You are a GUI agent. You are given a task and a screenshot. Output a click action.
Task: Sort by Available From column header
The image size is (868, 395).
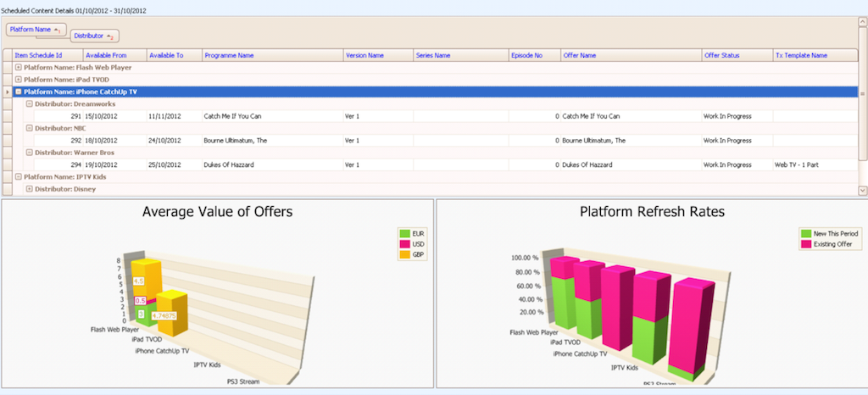pos(106,55)
